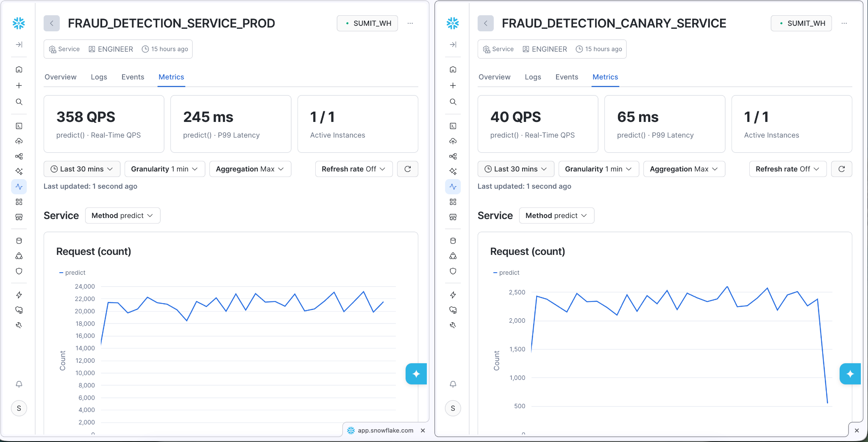The width and height of the screenshot is (868, 442).
Task: Open the Search icon in the CANARY window sidebar
Action: click(453, 102)
